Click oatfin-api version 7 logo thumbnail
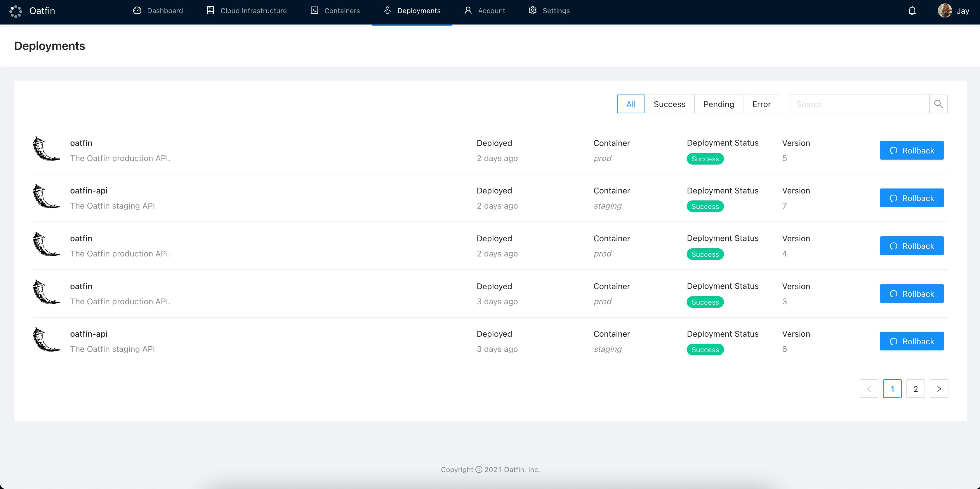 (x=46, y=197)
